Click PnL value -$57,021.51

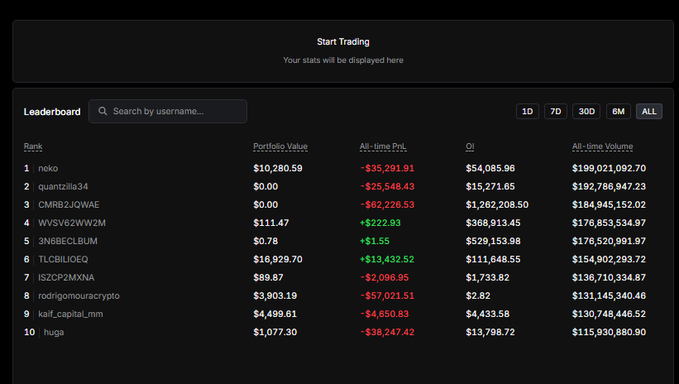tap(387, 296)
